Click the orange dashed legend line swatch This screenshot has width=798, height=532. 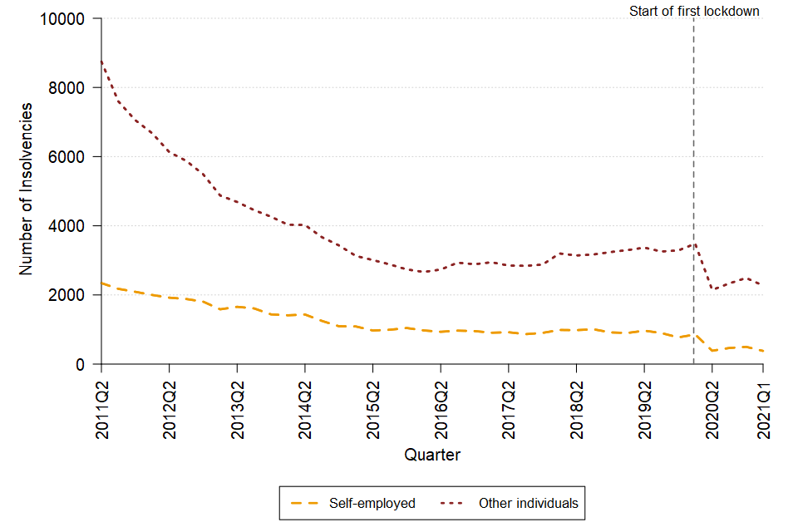click(305, 503)
